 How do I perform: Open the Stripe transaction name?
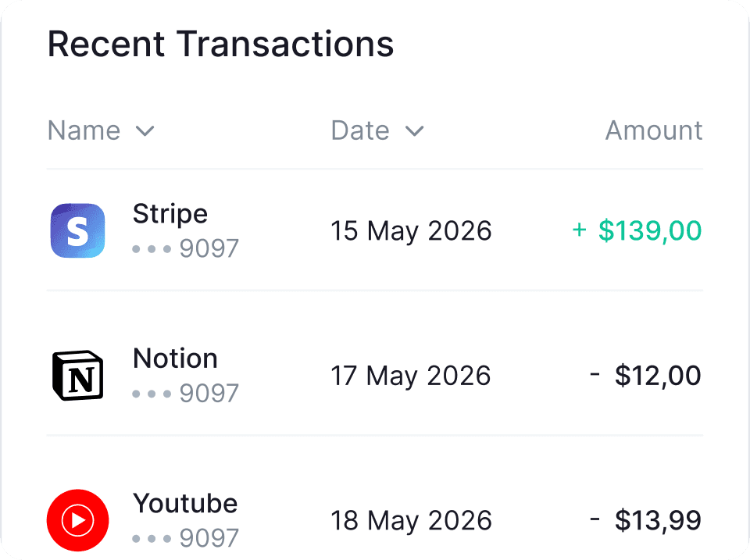pyautogui.click(x=170, y=213)
